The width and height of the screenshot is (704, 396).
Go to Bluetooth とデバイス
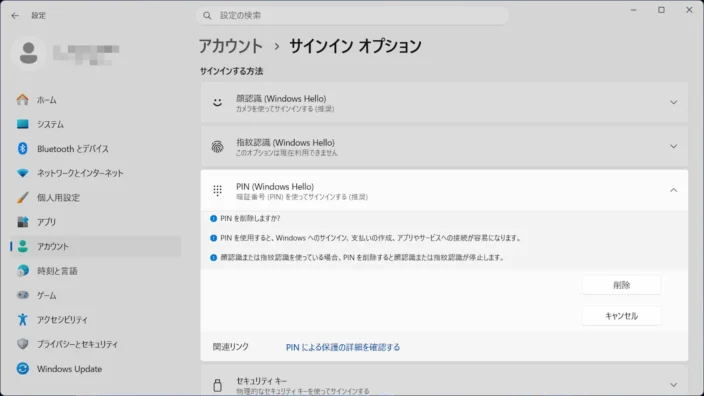tap(96, 149)
